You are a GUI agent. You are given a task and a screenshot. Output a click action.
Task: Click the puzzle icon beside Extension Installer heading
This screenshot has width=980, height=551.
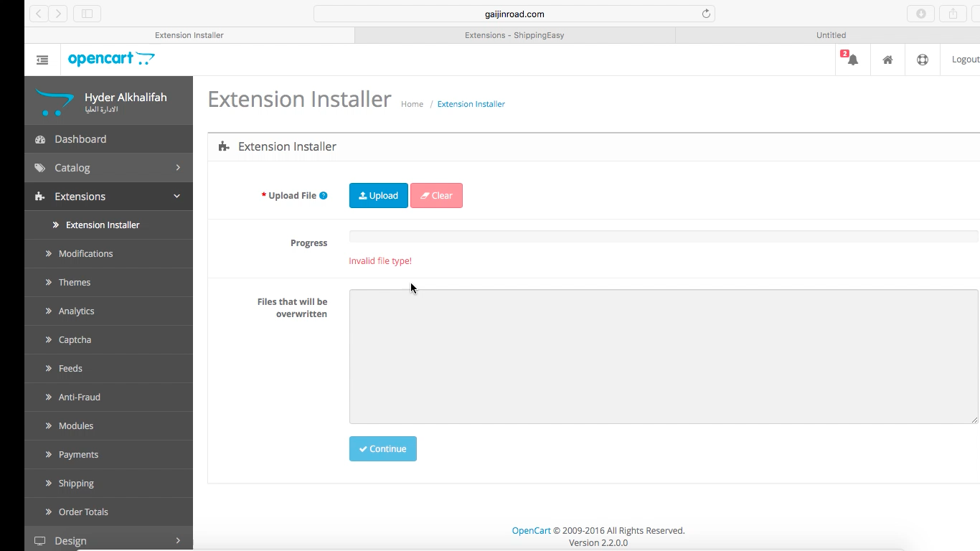pos(224,146)
